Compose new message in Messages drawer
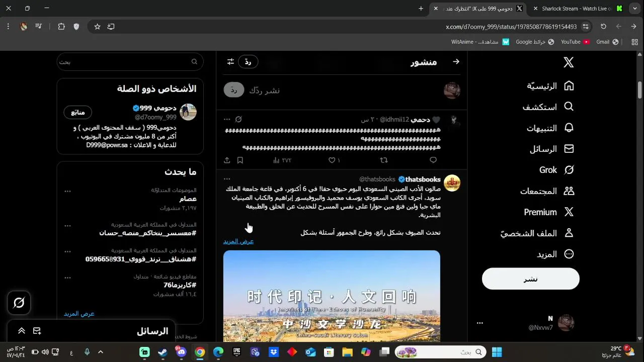The width and height of the screenshot is (644, 362). (37, 331)
